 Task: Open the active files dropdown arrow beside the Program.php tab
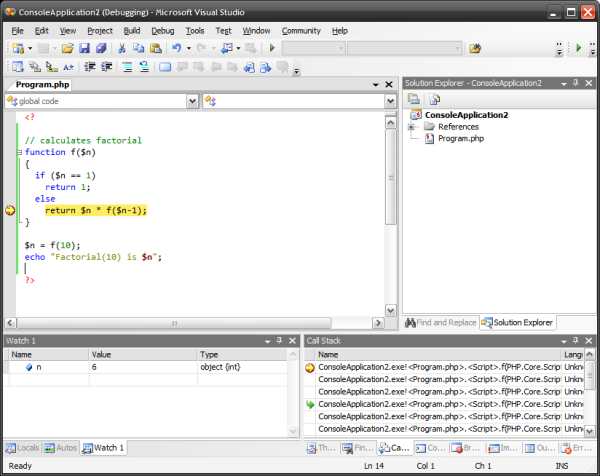375,85
